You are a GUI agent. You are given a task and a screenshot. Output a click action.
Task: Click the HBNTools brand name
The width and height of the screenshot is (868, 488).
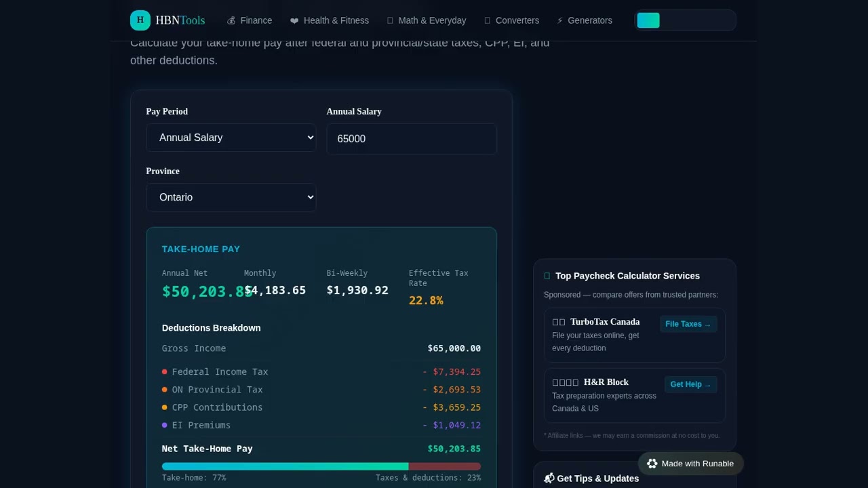[180, 20]
